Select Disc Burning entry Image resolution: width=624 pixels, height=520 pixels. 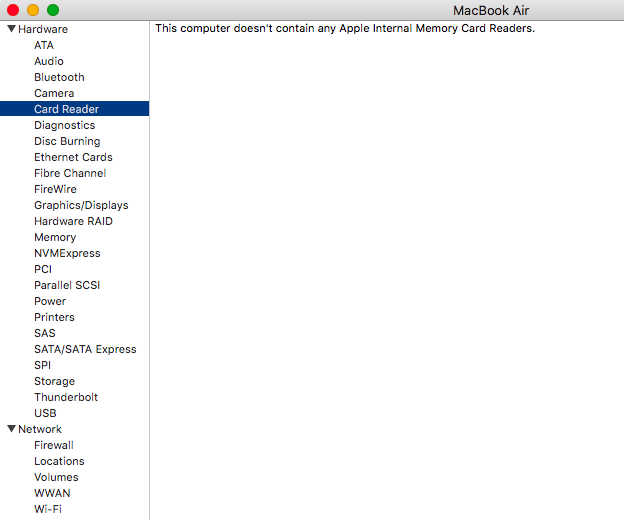pyautogui.click(x=67, y=141)
